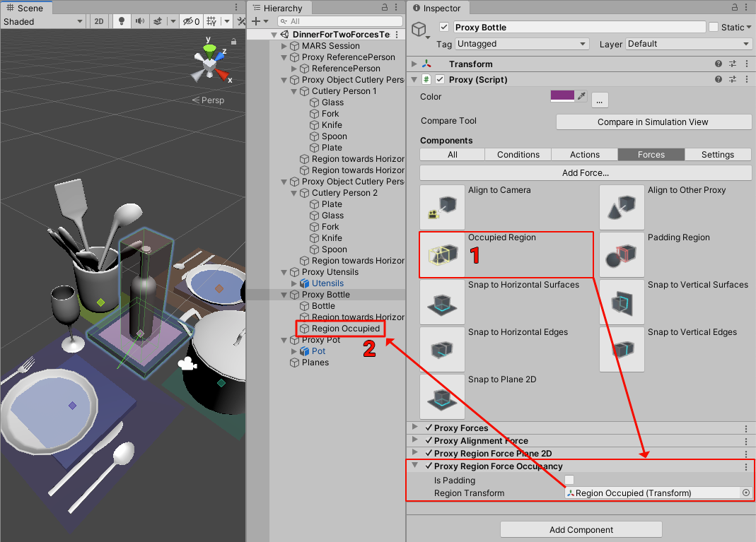Click the Snap to Vertical Edges icon

[x=622, y=348]
